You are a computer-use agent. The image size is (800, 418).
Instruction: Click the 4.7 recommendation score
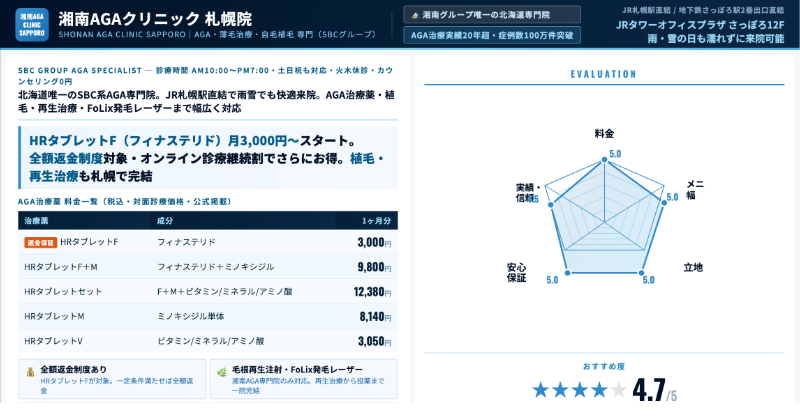tap(648, 390)
